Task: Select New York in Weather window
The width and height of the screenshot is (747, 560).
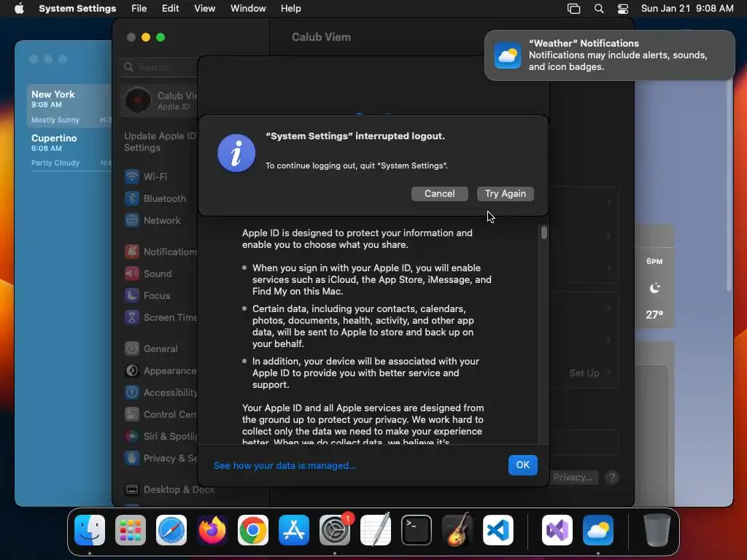Action: click(69, 106)
